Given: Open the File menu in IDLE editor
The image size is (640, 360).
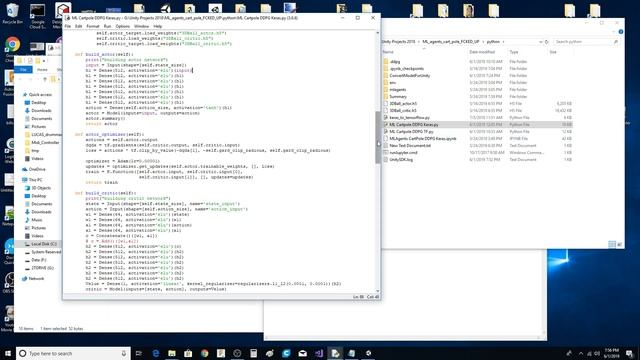Looking at the screenshot, I should point(68,26).
